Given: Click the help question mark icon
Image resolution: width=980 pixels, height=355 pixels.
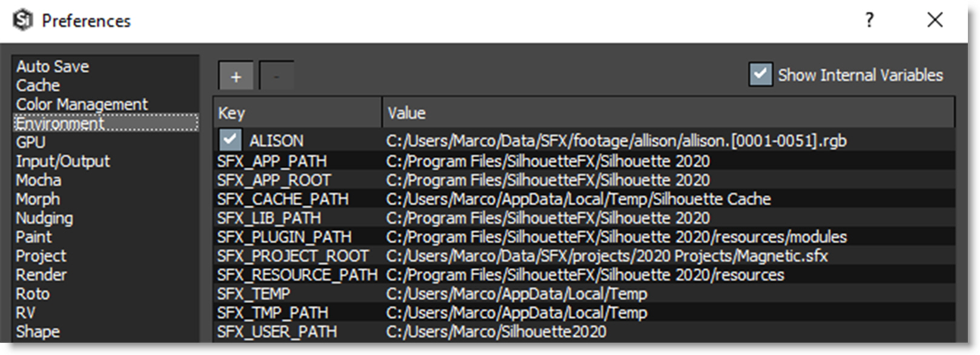Looking at the screenshot, I should click(869, 21).
